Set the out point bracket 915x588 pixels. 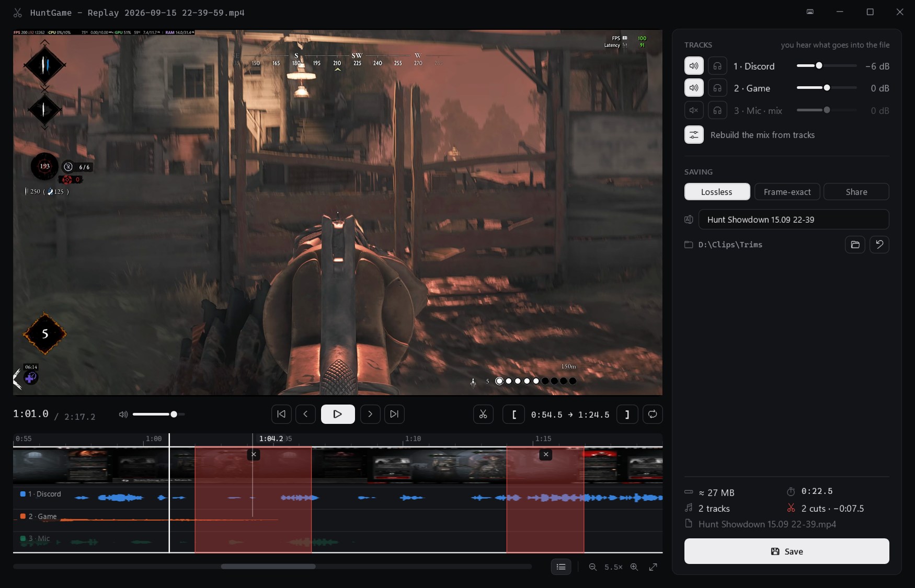point(627,414)
